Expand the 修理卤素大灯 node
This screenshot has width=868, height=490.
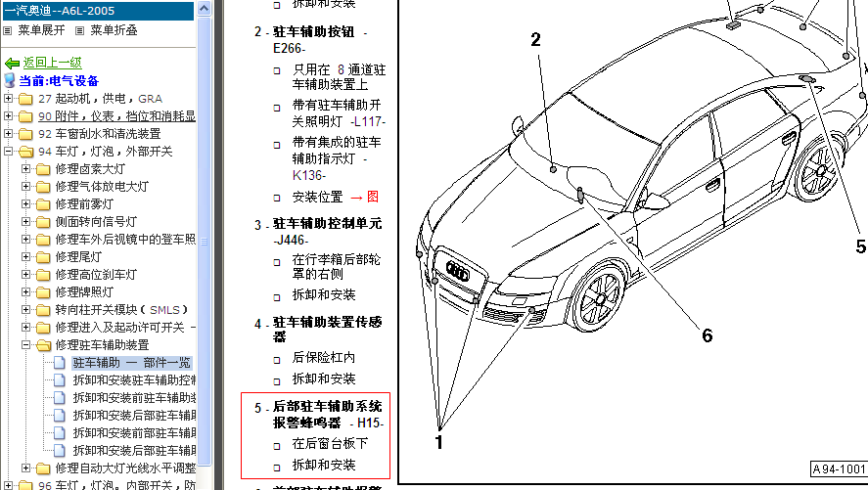pos(26,168)
